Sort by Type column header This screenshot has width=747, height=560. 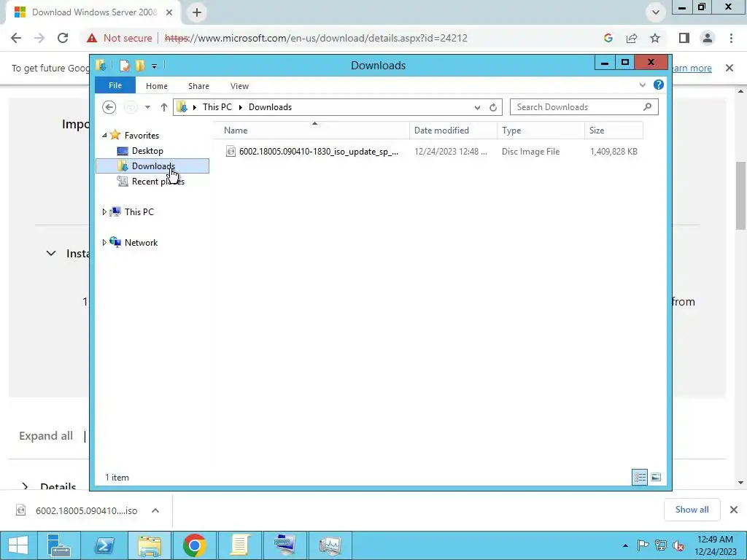click(541, 131)
